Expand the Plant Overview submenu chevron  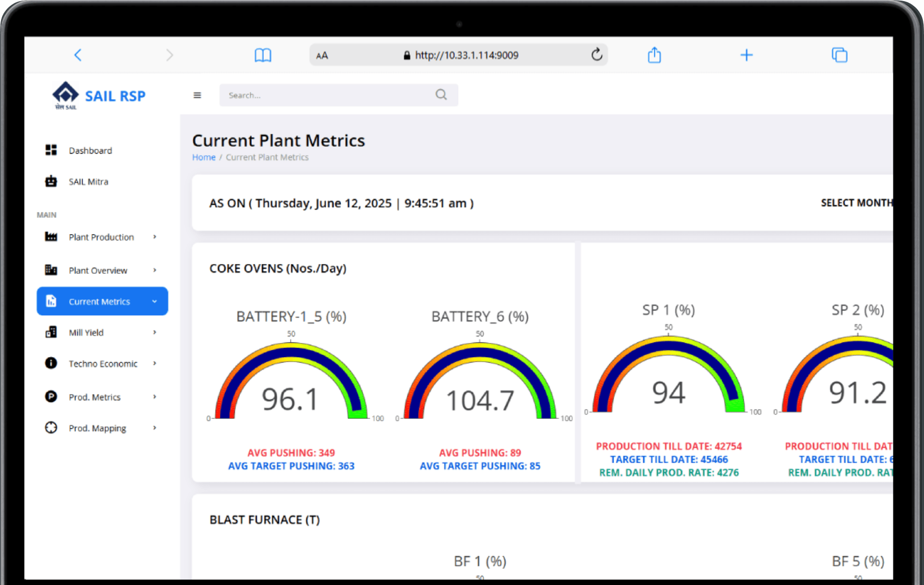tap(154, 270)
